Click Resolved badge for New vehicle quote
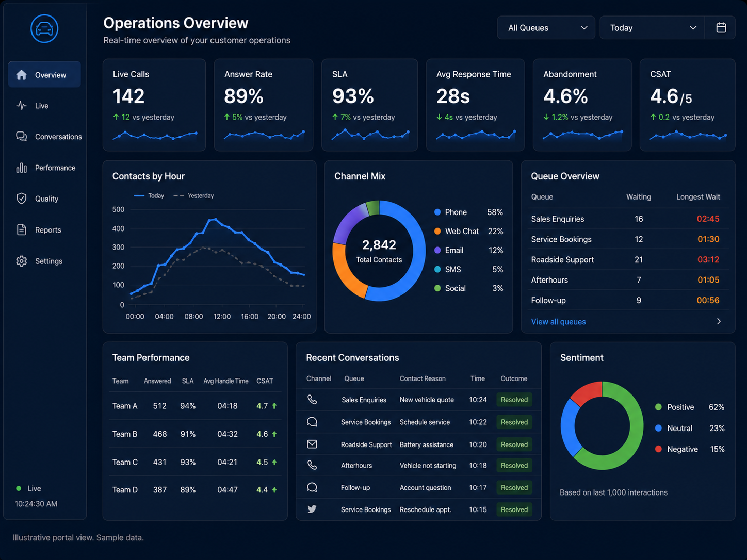Viewport: 747px width, 560px height. (x=514, y=400)
